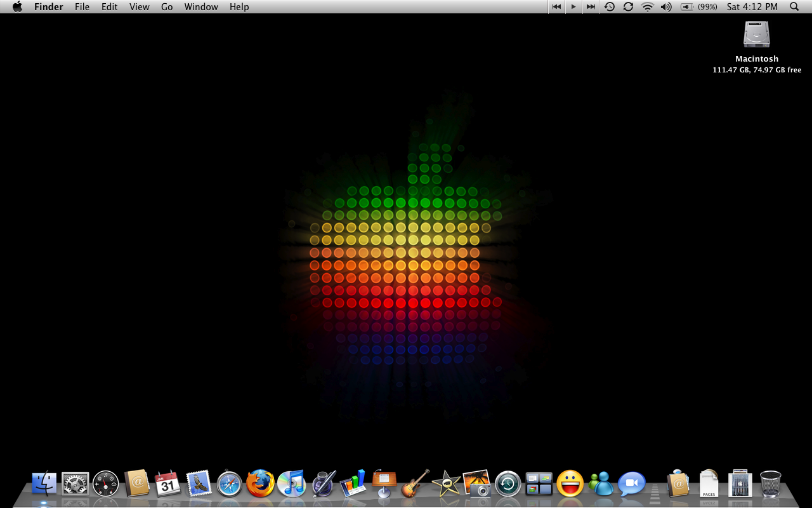Open the Edit menu
The height and width of the screenshot is (508, 812).
coord(110,6)
